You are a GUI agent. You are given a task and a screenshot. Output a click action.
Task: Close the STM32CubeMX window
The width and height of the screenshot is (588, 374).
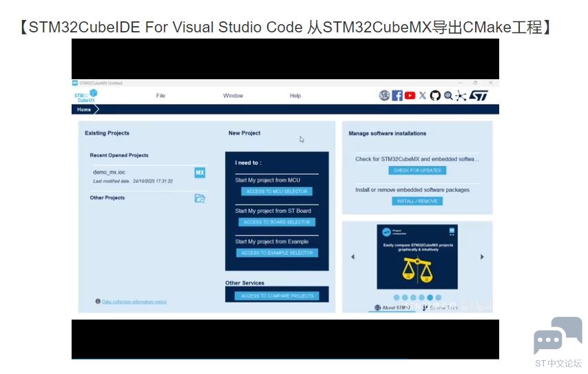coord(490,83)
